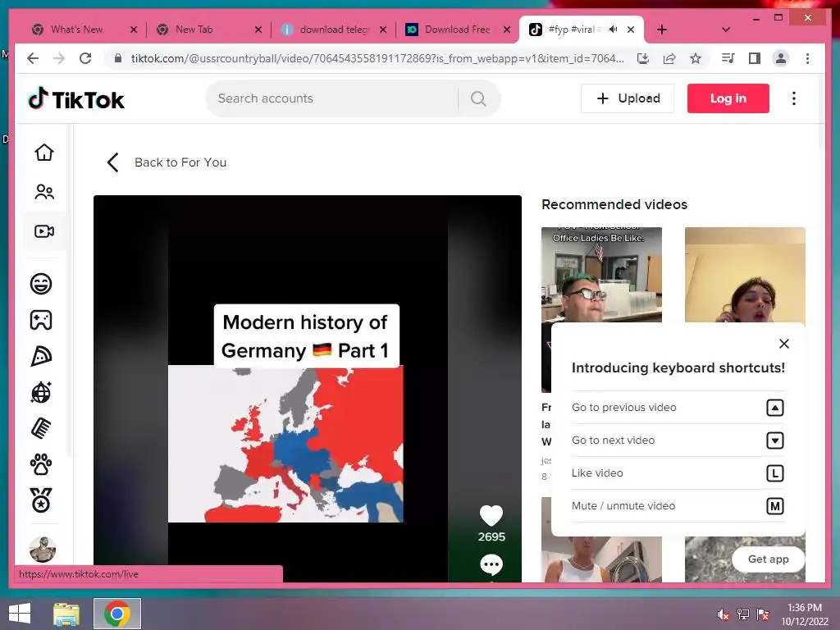The width and height of the screenshot is (840, 630).
Task: Reload the page with the refresh icon
Action: (85, 58)
